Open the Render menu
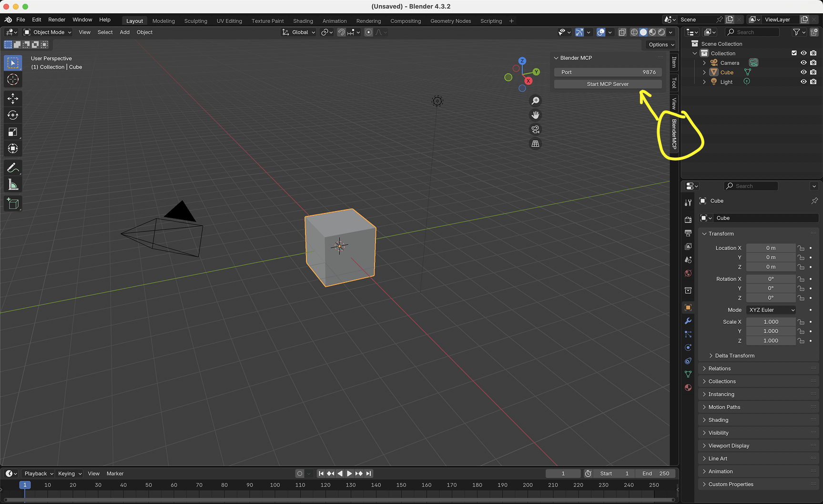This screenshot has height=504, width=823. click(56, 20)
